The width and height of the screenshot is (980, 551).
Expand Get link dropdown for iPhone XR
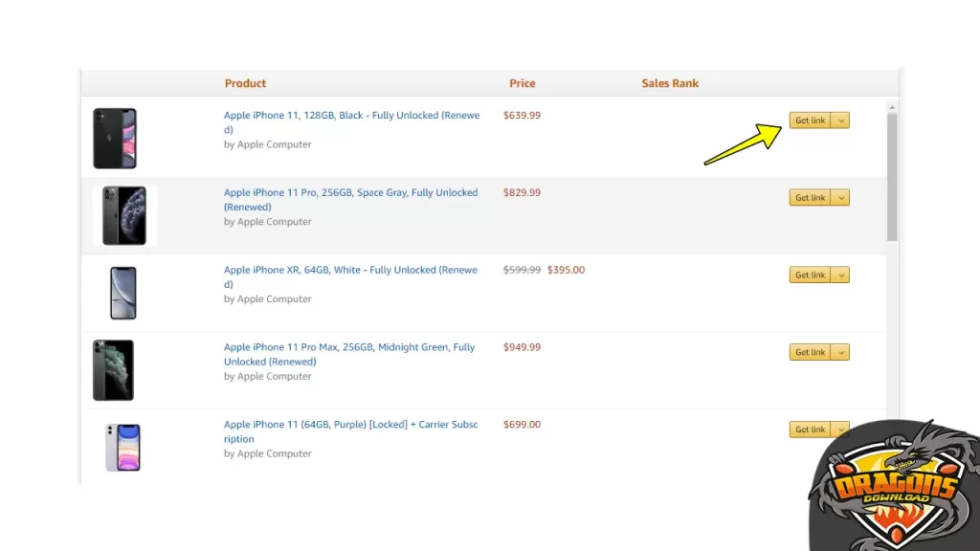(840, 275)
